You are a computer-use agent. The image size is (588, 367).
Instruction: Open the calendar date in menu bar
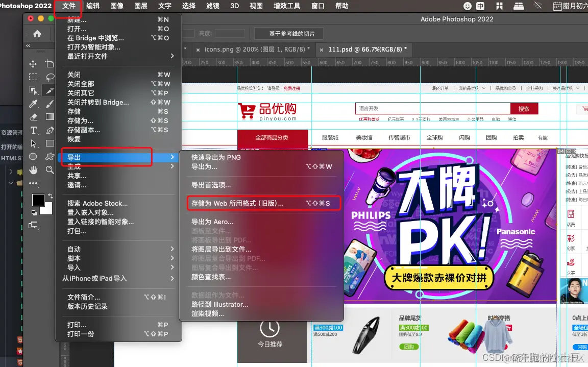click(x=570, y=6)
